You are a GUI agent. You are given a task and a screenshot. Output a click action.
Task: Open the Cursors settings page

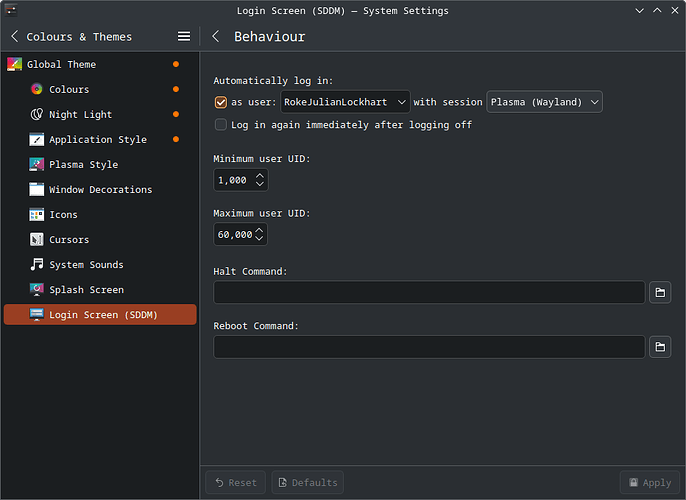(100, 240)
